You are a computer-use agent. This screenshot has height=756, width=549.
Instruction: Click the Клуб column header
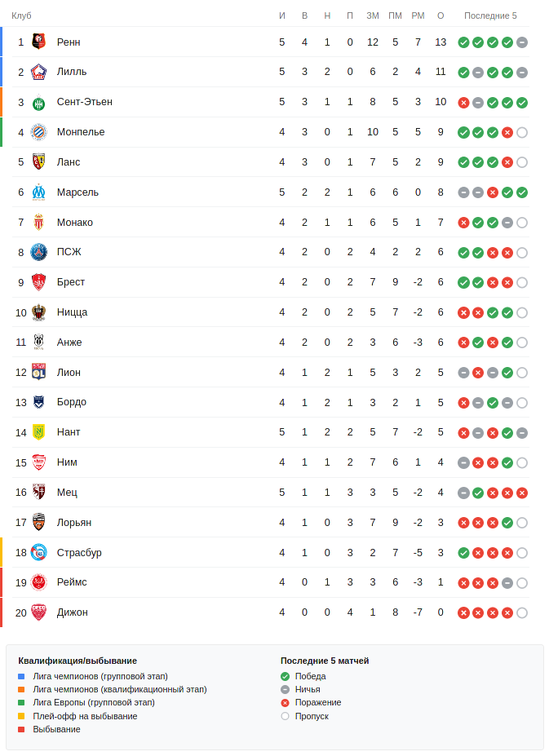[x=21, y=15]
